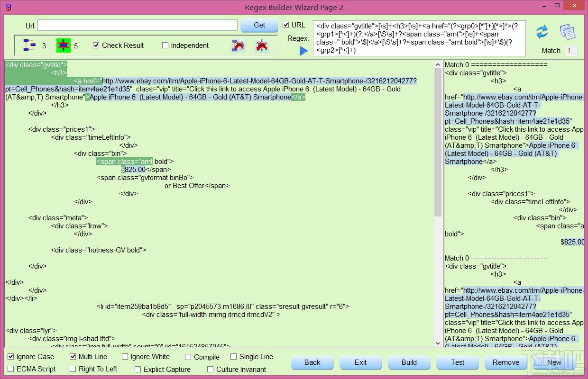Screen dimensions: 588x379
Task: Click the 'div class="meta"' line in source
Action: click(x=58, y=217)
